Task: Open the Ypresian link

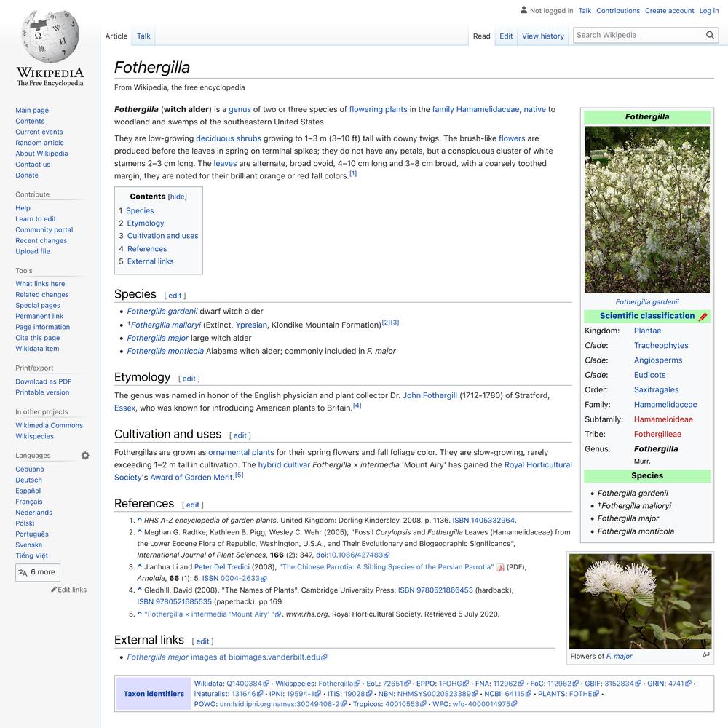Action: [x=251, y=325]
